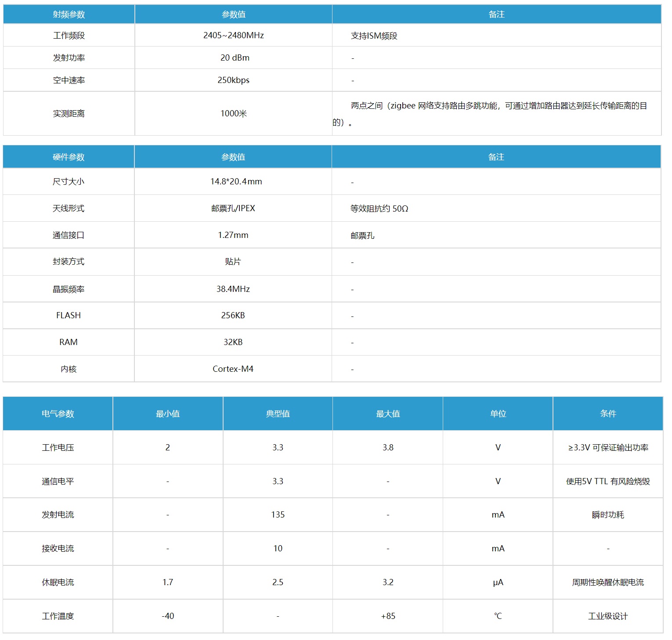The width and height of the screenshot is (672, 640).
Task: Select the 通信电平 row label
Action: click(58, 482)
